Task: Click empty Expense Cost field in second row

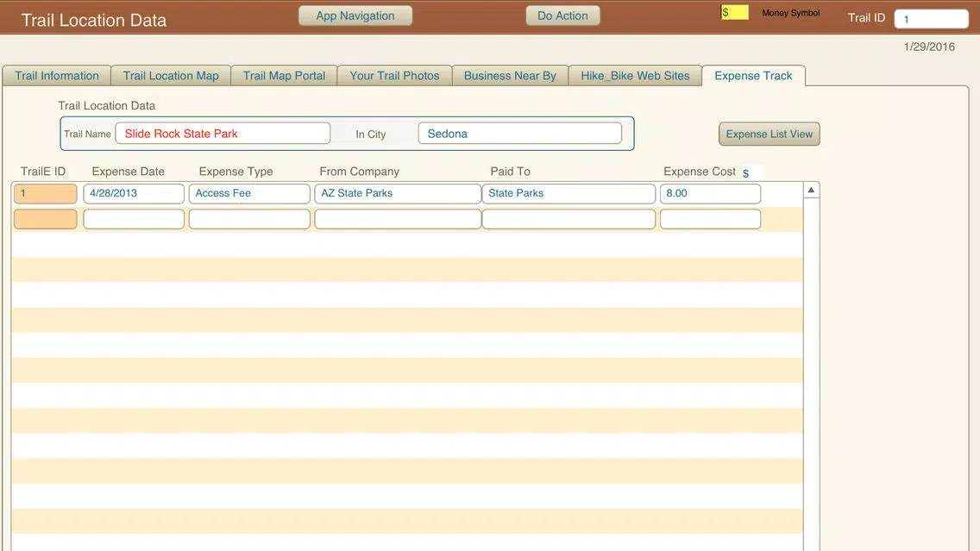Action: click(710, 219)
